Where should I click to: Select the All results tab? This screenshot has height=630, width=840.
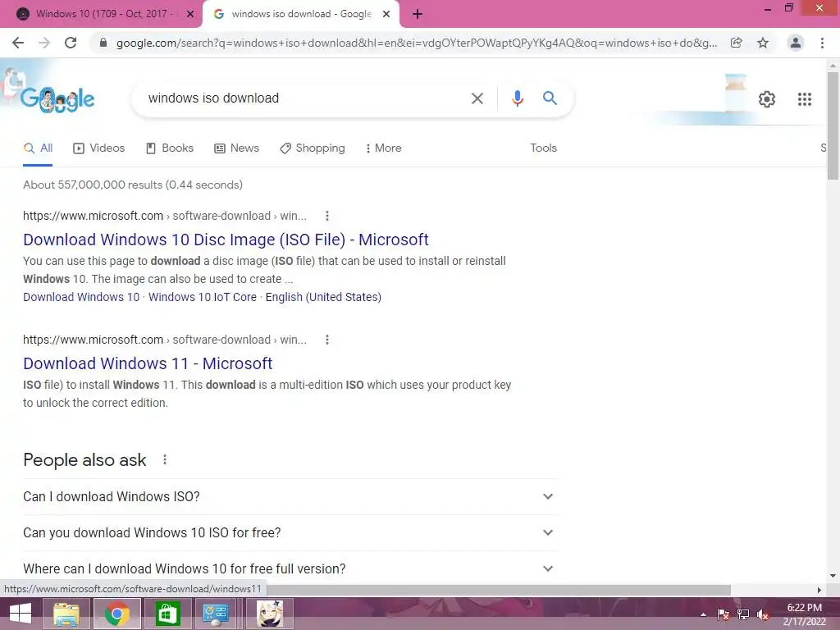[38, 148]
